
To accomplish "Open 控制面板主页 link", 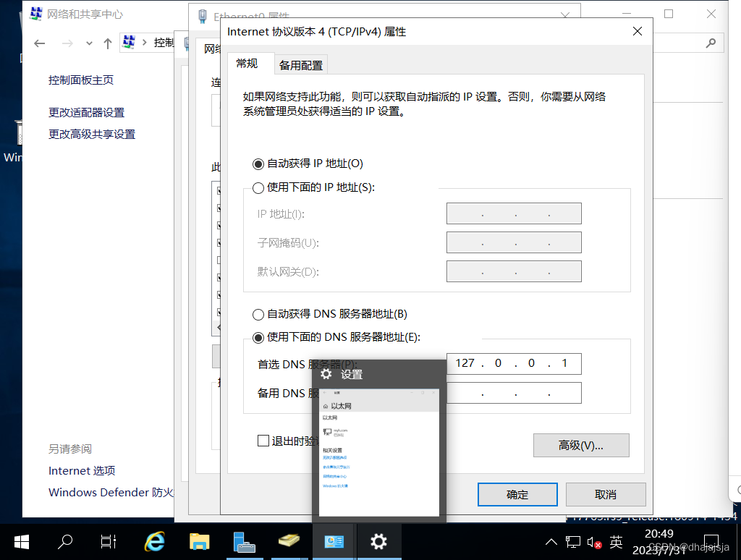I will [x=81, y=80].
